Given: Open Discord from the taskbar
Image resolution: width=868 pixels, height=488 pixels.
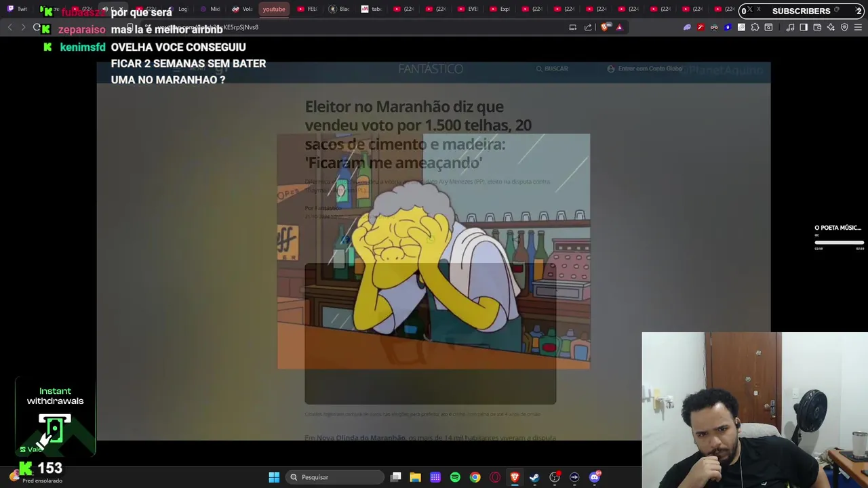Looking at the screenshot, I should pyautogui.click(x=595, y=477).
